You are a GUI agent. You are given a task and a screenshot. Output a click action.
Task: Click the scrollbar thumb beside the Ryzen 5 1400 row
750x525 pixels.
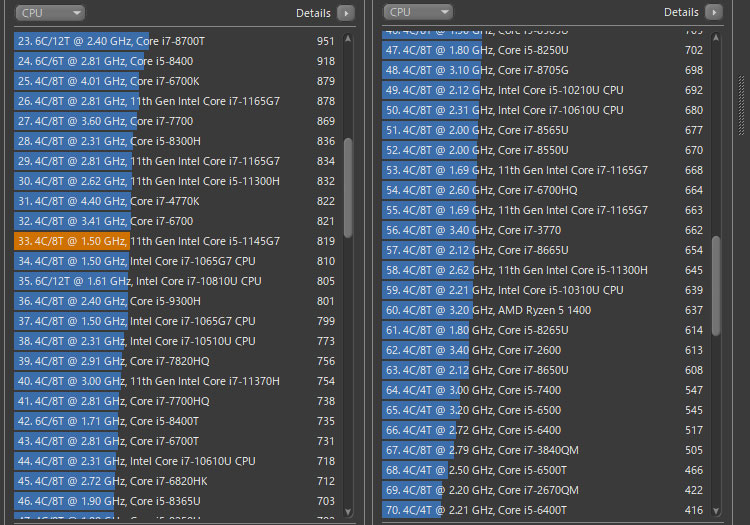(x=716, y=286)
